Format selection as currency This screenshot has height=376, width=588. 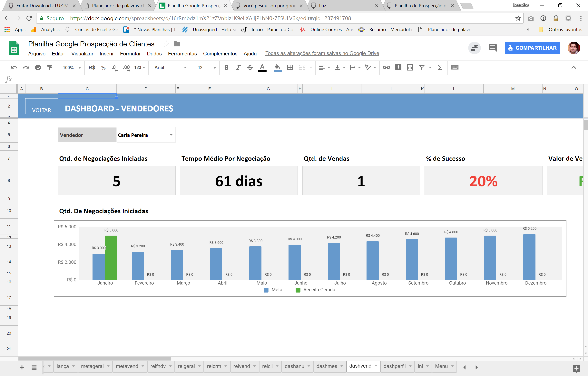click(92, 68)
